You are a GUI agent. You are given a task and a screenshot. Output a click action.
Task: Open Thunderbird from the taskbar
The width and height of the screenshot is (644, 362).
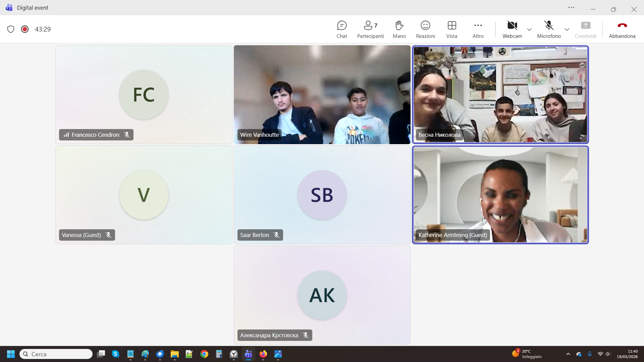tap(160, 354)
